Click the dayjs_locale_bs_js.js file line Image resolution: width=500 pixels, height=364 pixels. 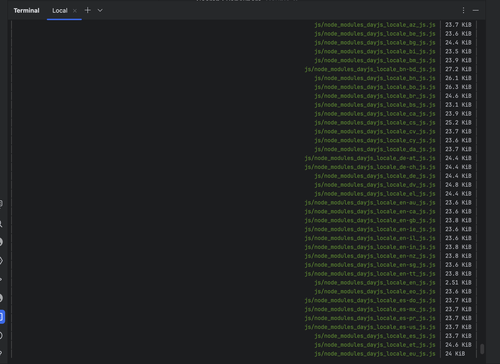coord(375,105)
